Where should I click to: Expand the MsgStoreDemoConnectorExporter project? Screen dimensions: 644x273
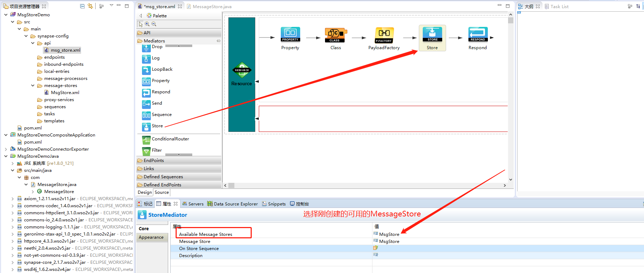[6, 149]
